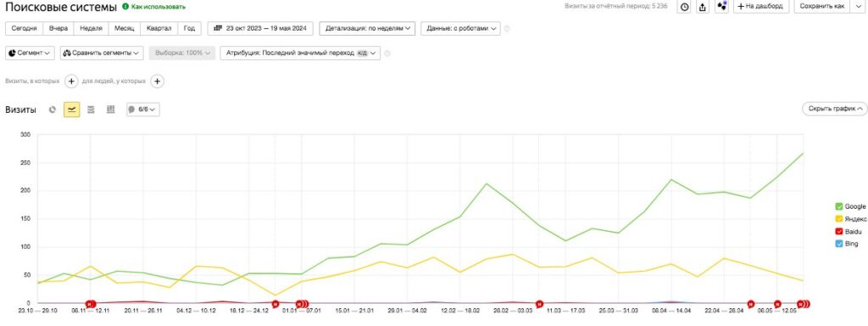Screen dimensions: 868x326
Task: Select the column chart view icon
Action: [x=111, y=110]
